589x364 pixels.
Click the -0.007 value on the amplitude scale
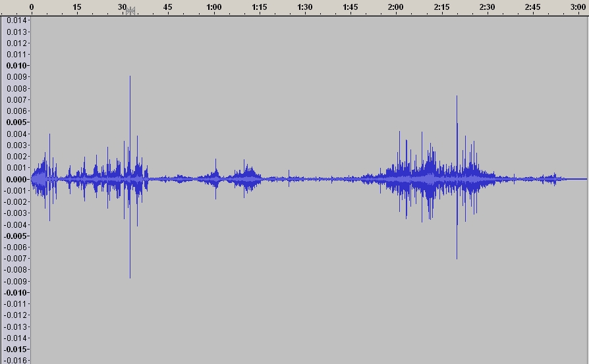(x=15, y=259)
